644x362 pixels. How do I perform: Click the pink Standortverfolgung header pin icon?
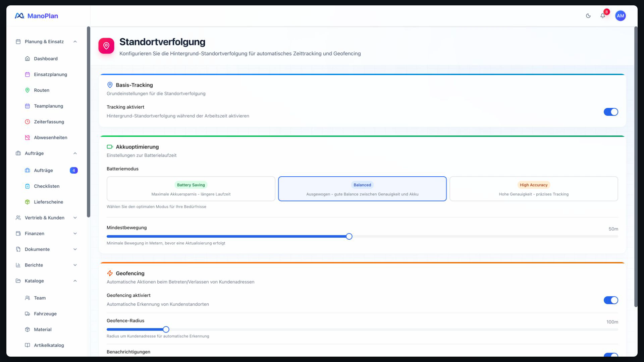106,46
